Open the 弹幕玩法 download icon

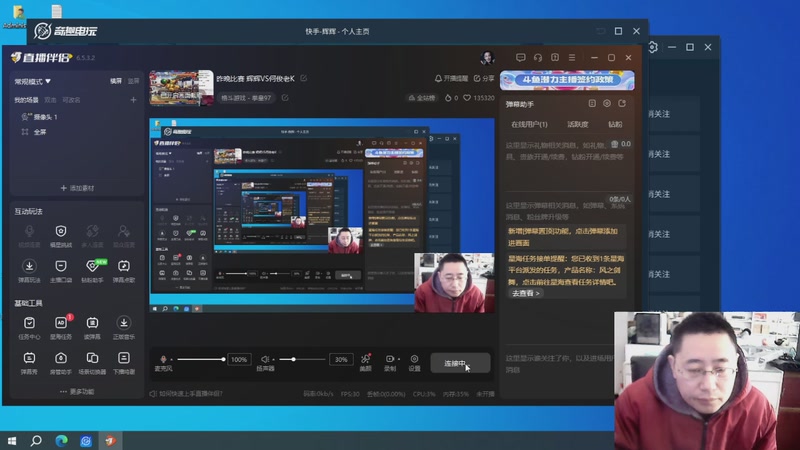tap(29, 271)
